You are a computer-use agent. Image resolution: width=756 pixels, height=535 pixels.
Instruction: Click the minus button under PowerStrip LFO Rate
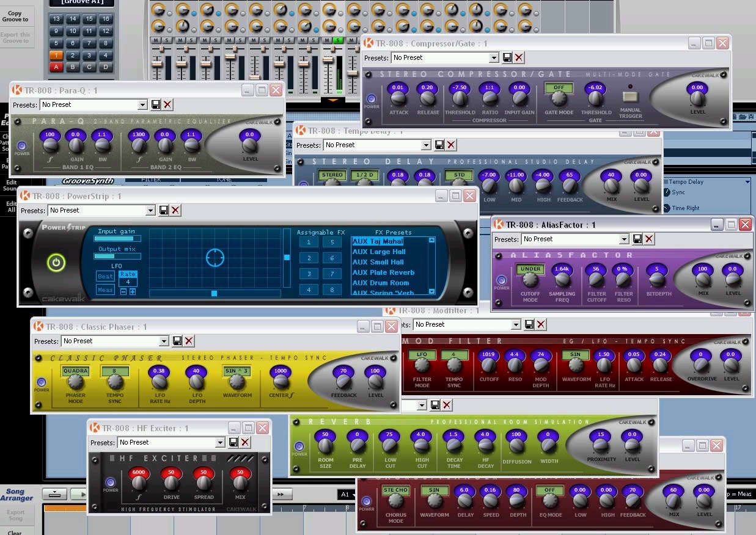coord(123,292)
